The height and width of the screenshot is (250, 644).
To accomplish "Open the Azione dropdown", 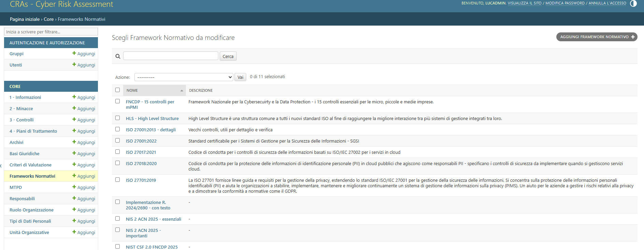I will (x=184, y=77).
